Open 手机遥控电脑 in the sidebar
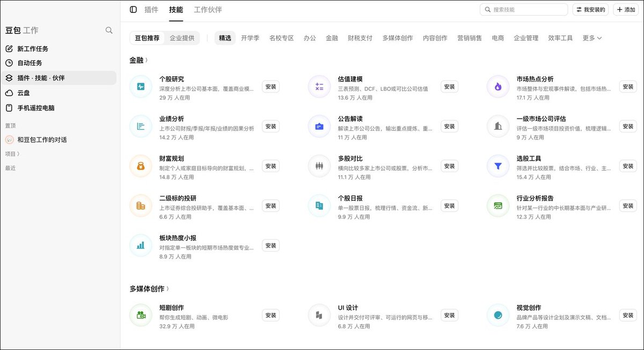644x350 pixels. coord(58,108)
